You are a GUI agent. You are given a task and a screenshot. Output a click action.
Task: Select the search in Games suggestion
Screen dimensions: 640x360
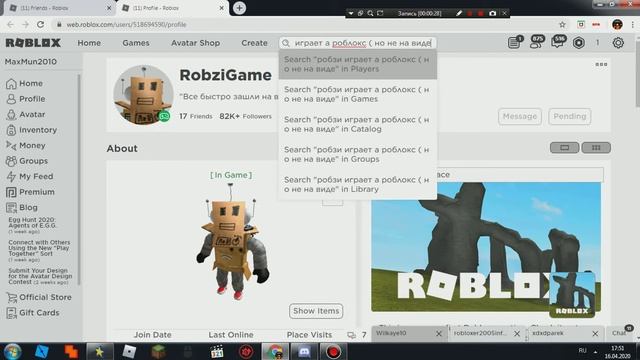point(358,94)
